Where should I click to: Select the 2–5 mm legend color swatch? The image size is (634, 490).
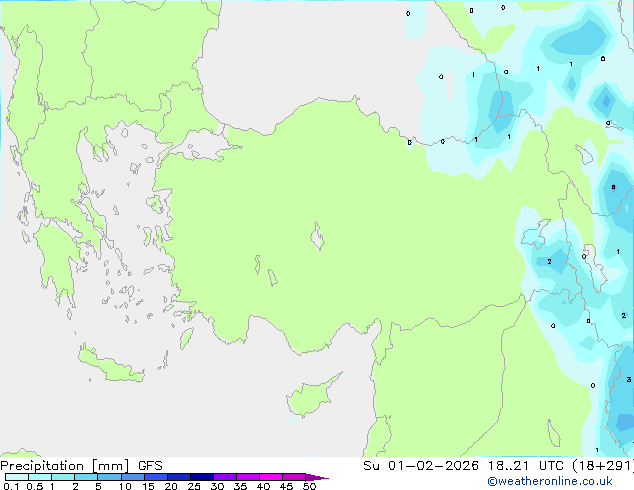tap(86, 477)
